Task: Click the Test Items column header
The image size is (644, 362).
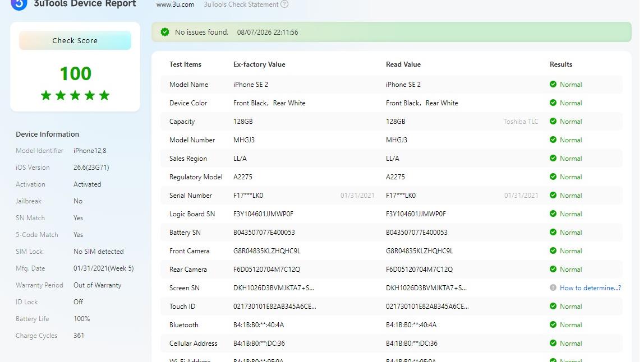Action: click(185, 64)
